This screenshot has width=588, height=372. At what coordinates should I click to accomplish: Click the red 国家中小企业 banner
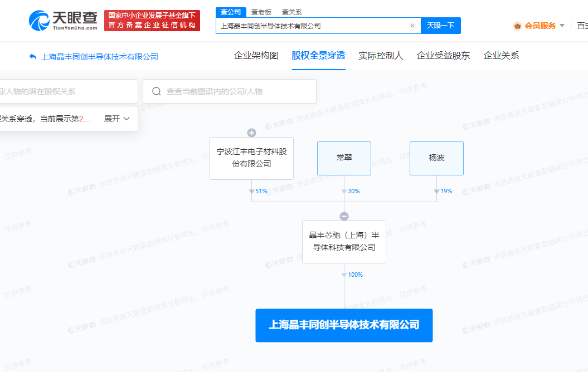click(x=151, y=20)
